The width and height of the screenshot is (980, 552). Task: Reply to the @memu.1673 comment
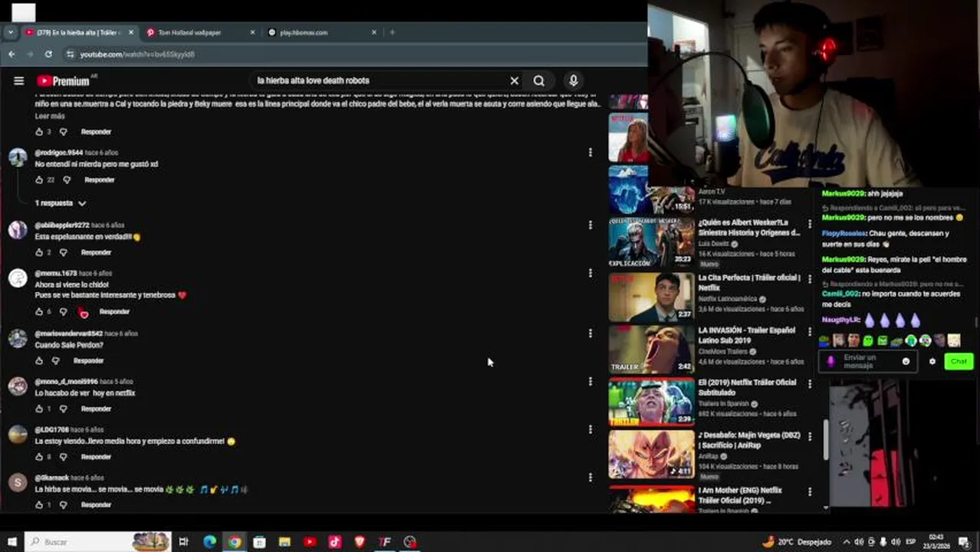click(x=114, y=312)
